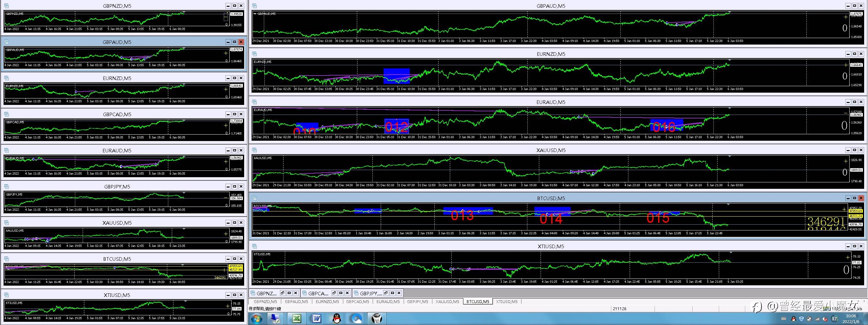Select red 012 label on wide EURAUD chart
Screen dimensions: 868x325
click(x=397, y=127)
